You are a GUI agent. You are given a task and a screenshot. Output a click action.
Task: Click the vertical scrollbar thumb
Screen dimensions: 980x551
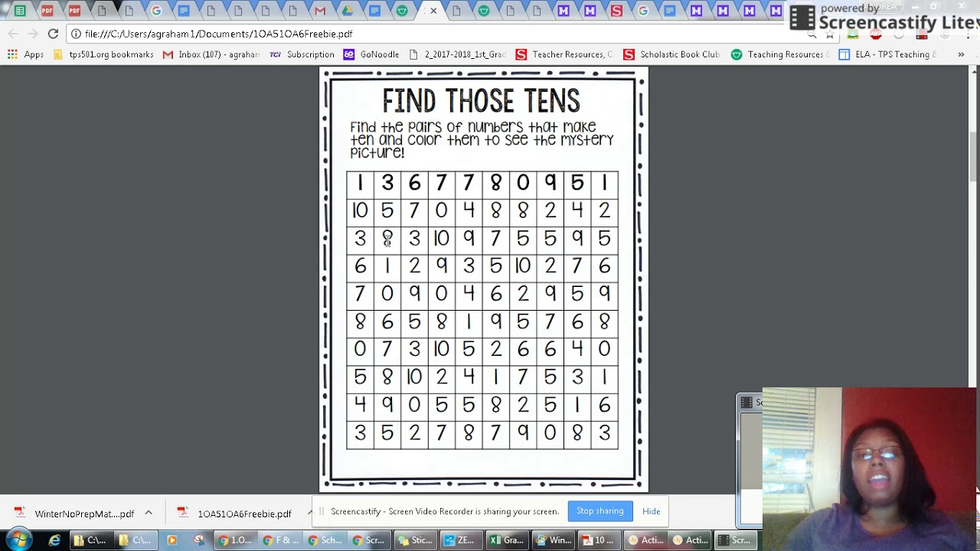coord(974,157)
